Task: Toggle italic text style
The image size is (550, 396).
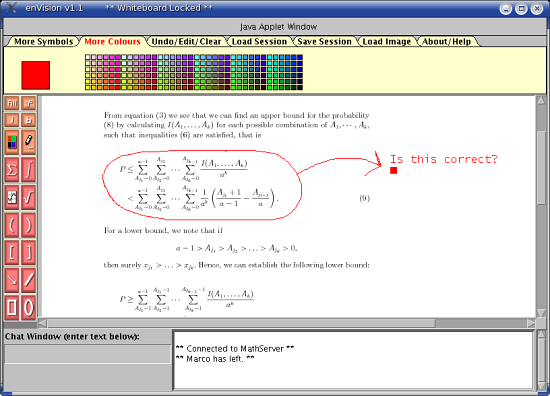Action: point(12,120)
